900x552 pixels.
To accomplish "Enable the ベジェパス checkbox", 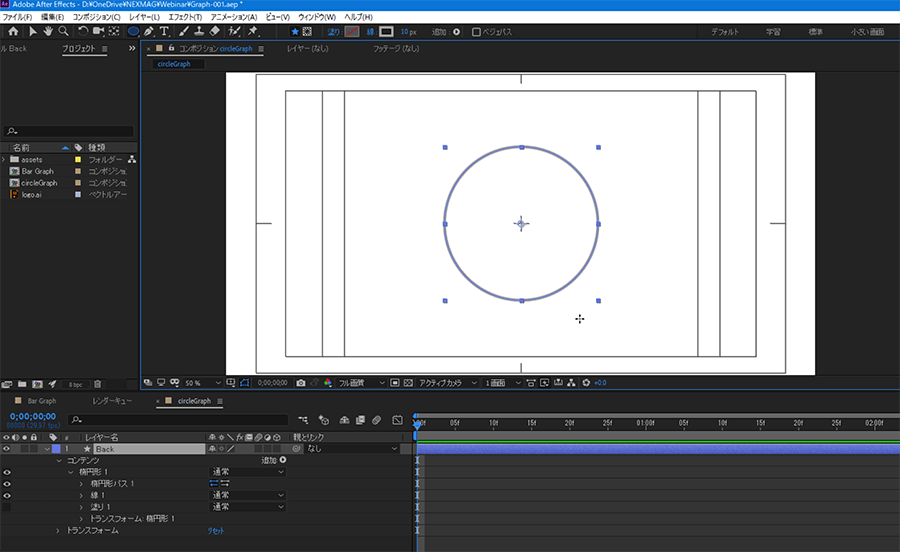I will pos(476,32).
